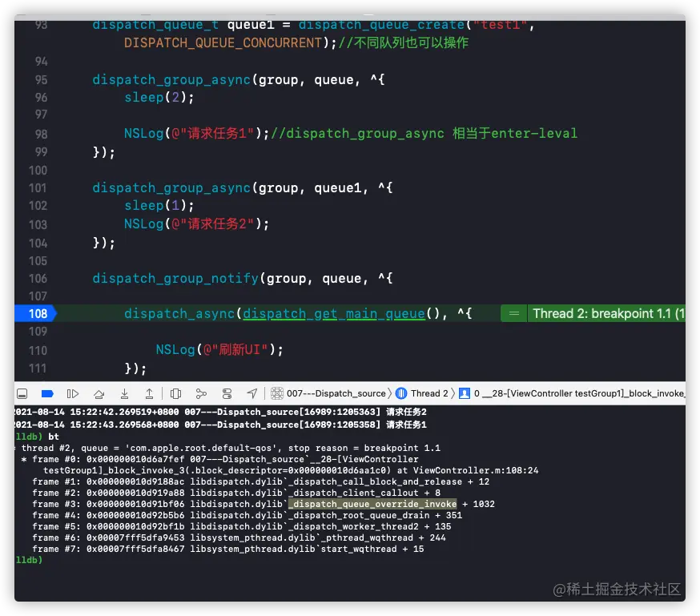Click the NSLog "请求任务2" statement on line 103
The image size is (700, 616).
coord(196,223)
